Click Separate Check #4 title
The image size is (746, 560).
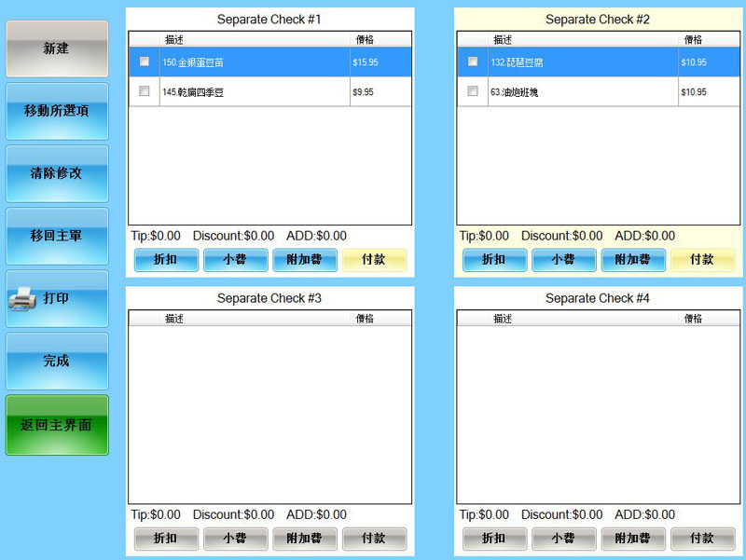tap(598, 298)
